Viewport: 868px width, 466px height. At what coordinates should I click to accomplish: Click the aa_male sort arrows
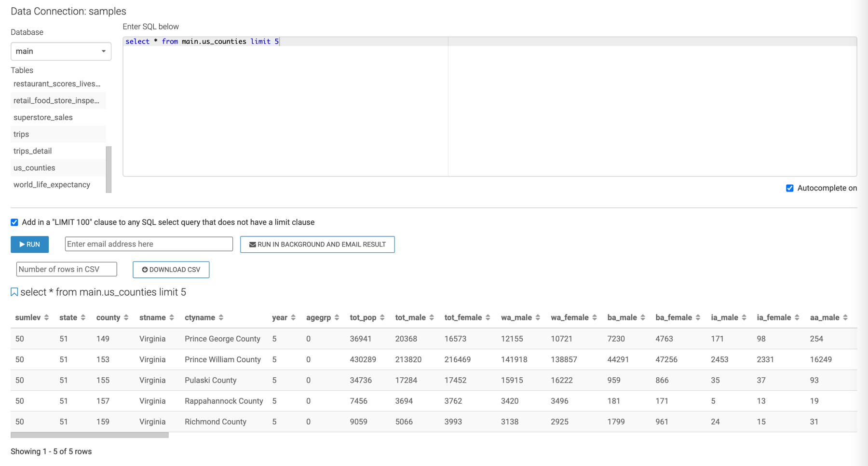pyautogui.click(x=845, y=317)
